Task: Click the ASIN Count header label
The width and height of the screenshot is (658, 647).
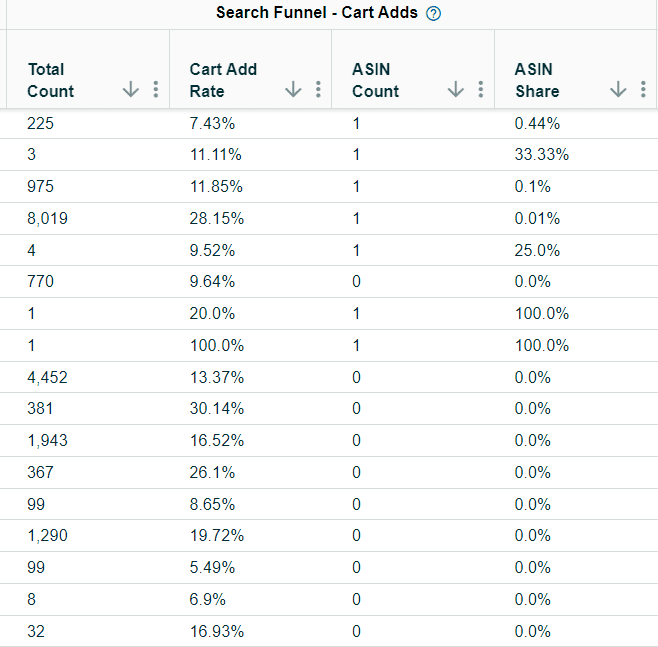Action: pos(376,80)
